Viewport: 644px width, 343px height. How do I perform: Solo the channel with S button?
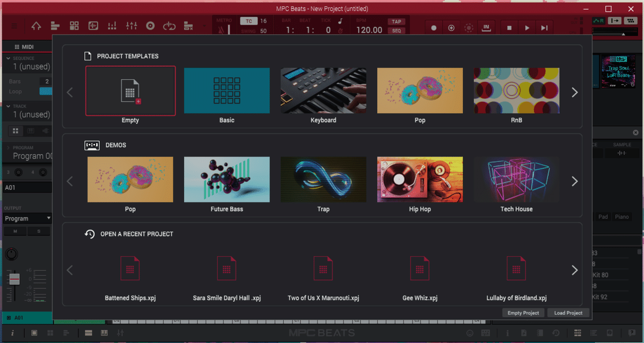(39, 232)
